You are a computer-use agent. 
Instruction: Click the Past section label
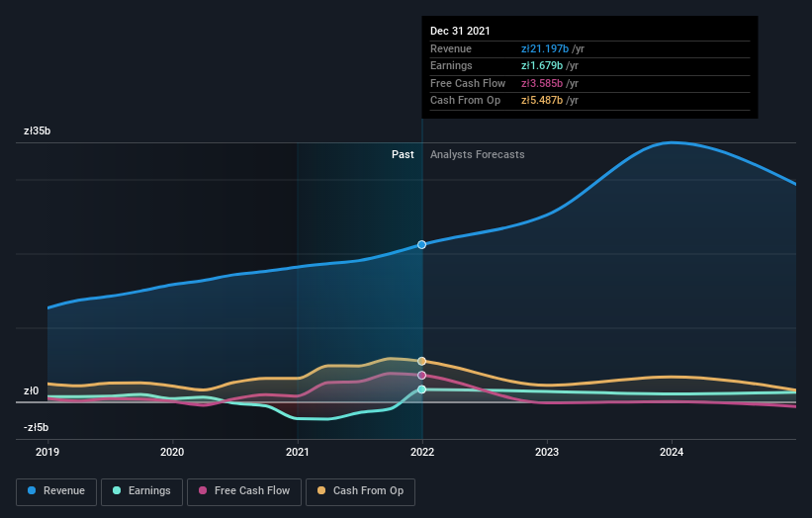[403, 155]
